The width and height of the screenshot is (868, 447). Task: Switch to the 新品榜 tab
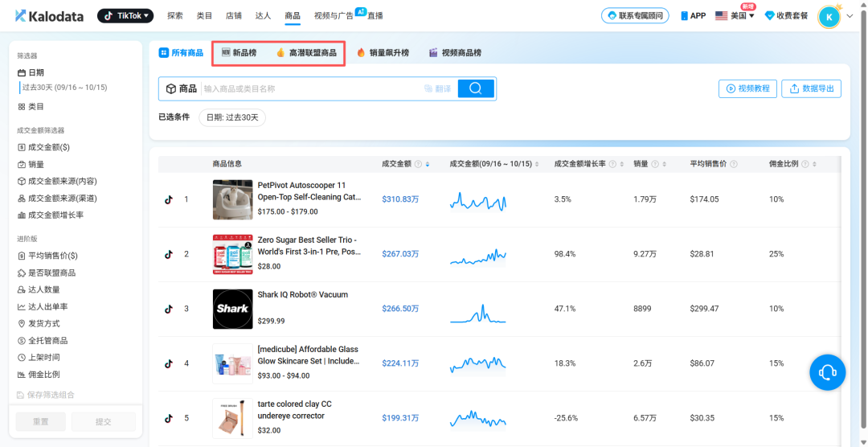[x=240, y=52]
